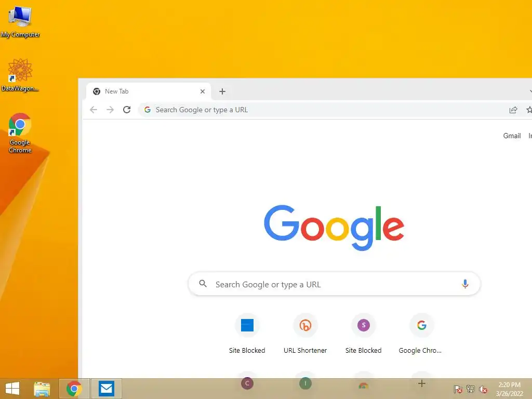This screenshot has width=532, height=399.
Task: Start voice search with the microphone icon
Action: click(x=465, y=284)
